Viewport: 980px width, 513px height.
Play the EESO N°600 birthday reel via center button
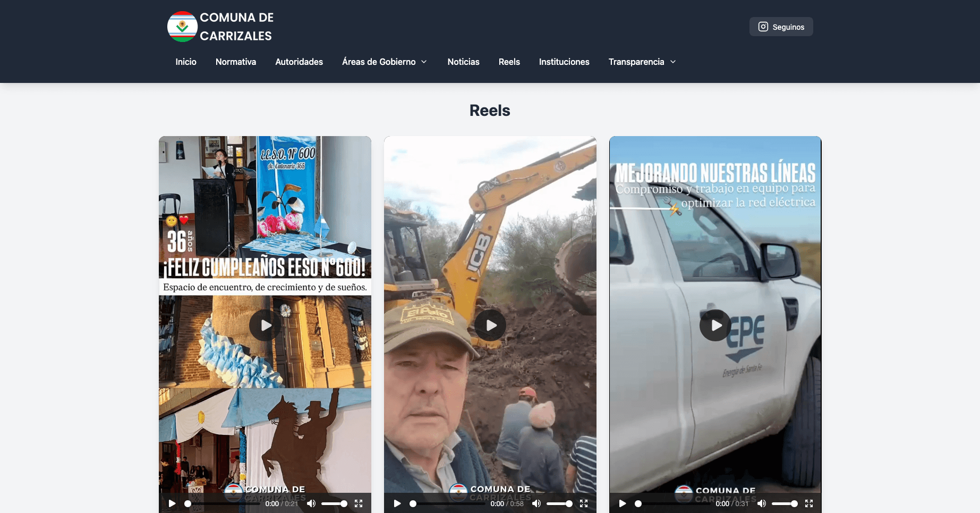point(265,325)
